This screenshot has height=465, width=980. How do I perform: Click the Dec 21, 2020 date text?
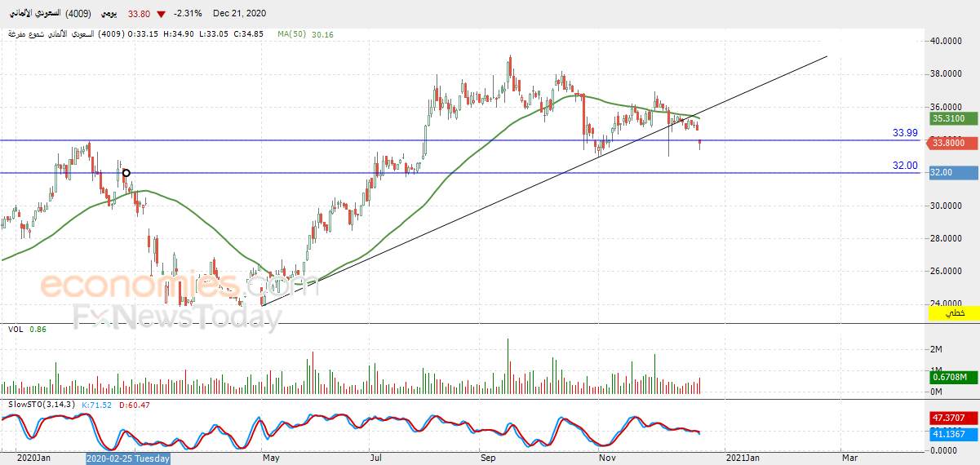point(239,14)
